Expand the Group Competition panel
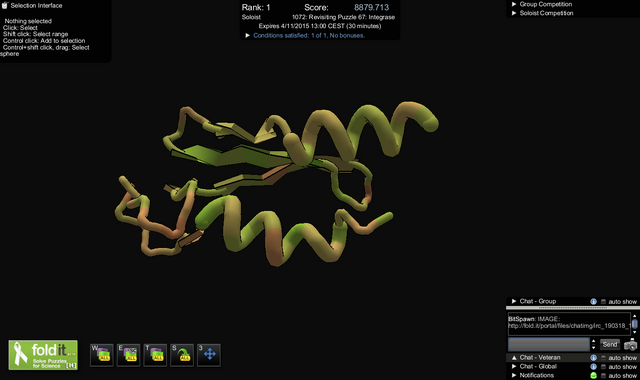 pos(514,4)
